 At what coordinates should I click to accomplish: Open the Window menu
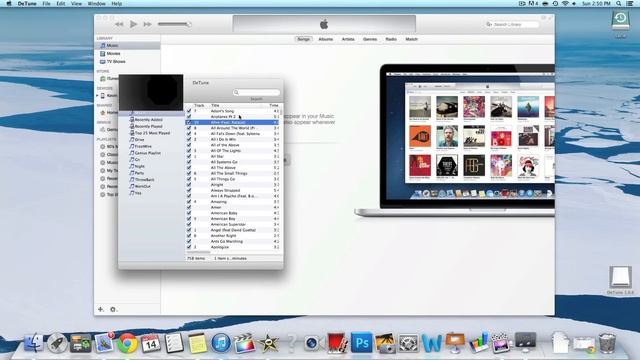(97, 3)
